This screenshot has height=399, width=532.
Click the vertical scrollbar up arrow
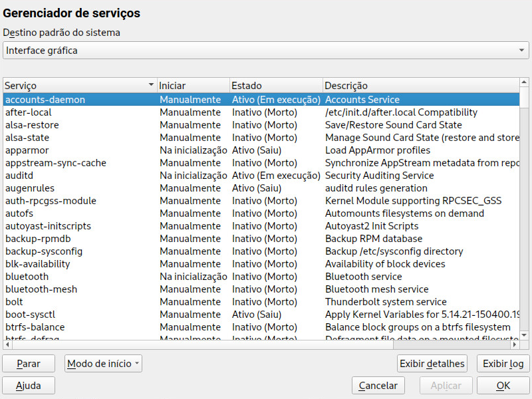tap(524, 82)
